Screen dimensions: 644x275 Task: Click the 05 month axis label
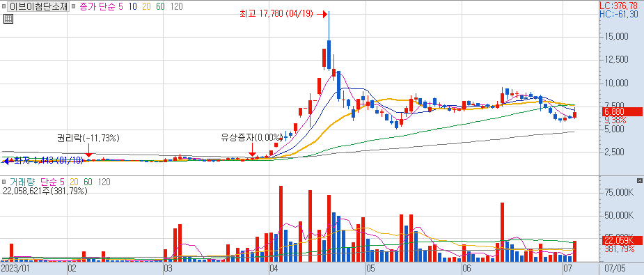coord(370,269)
